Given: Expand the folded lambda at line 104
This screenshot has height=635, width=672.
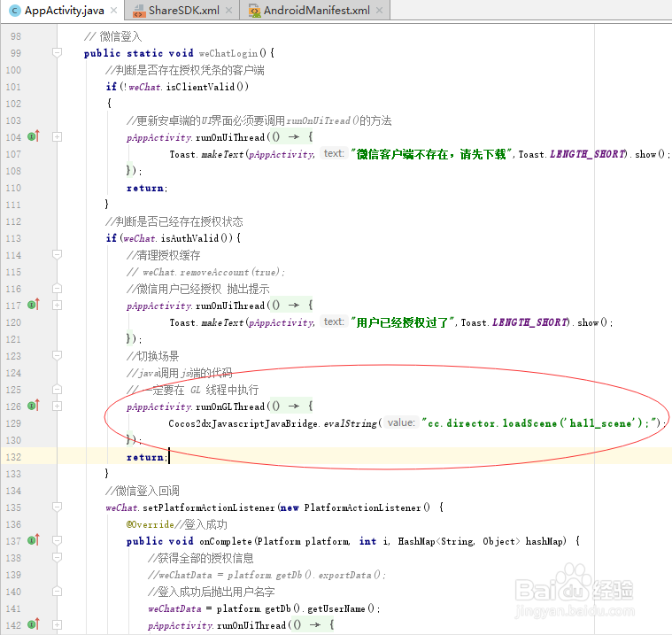Looking at the screenshot, I should click(x=57, y=136).
